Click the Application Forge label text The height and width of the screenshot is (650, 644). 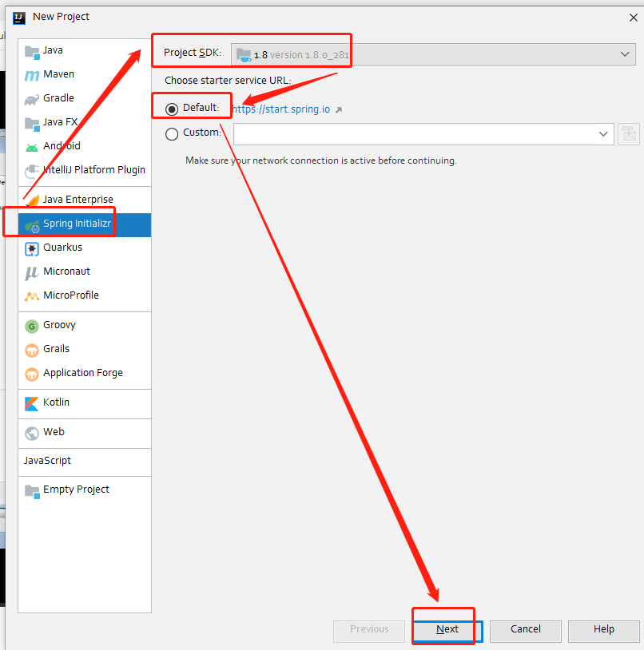pos(83,373)
